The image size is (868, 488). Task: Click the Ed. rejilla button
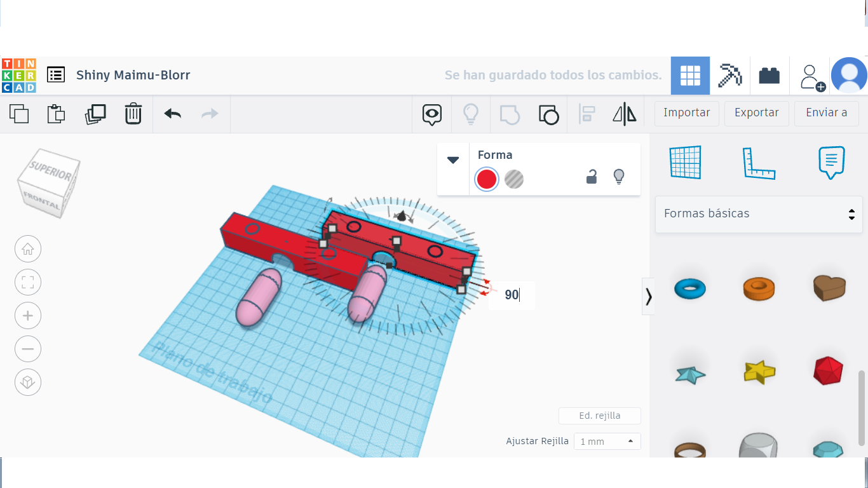click(x=600, y=416)
